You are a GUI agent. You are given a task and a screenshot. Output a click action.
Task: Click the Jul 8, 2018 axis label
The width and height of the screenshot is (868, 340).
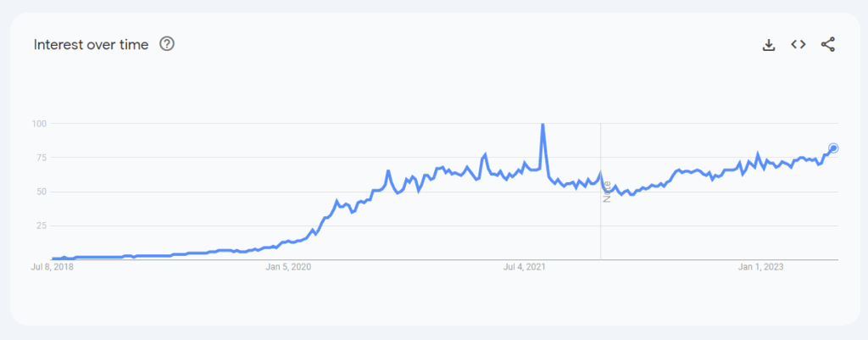coord(51,267)
